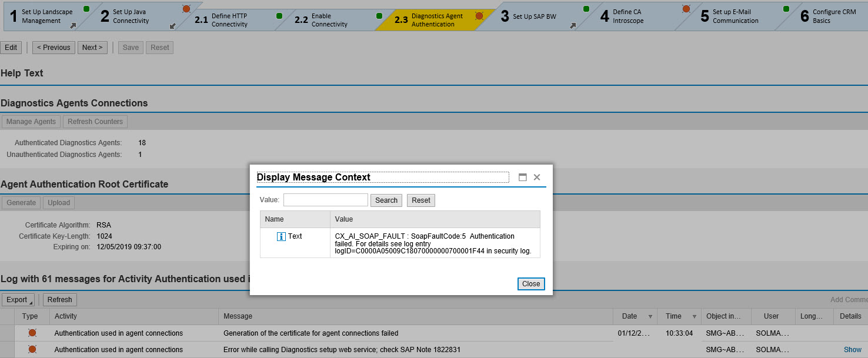Click green status icon on Set Up SAP BW
This screenshot has width=868, height=358.
point(586,9)
